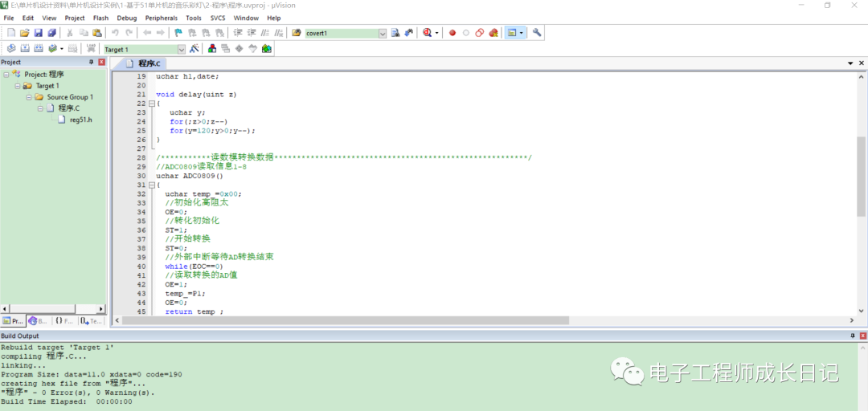This screenshot has height=411, width=868.
Task: Click the editor horizontal scrollbar thumb
Action: (x=346, y=320)
